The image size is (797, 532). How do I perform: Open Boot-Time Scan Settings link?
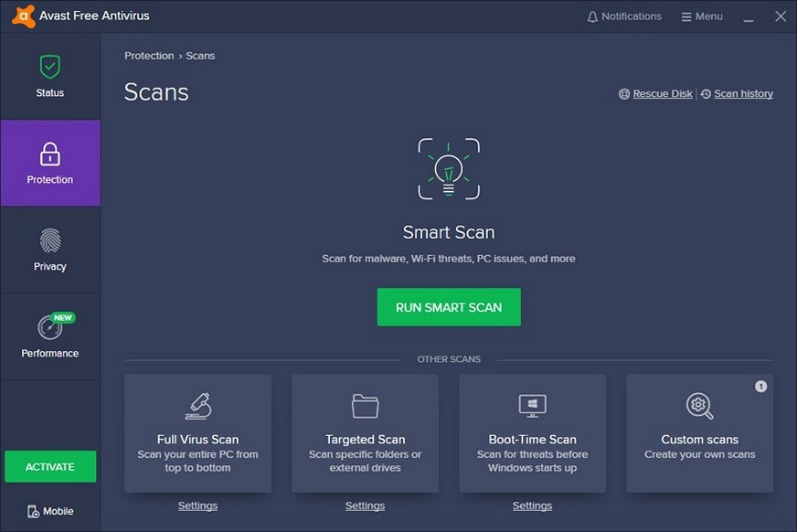[x=532, y=506]
